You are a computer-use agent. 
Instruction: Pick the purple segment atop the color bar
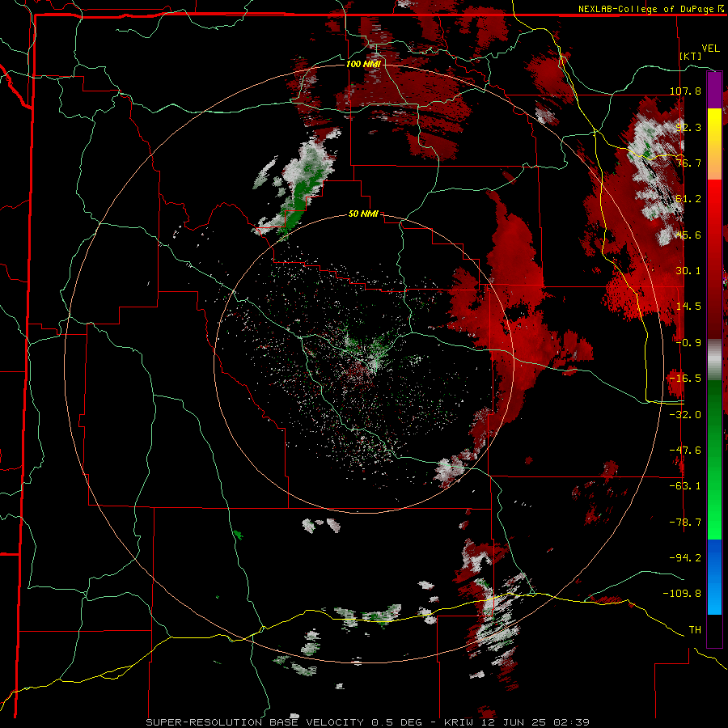(x=714, y=90)
